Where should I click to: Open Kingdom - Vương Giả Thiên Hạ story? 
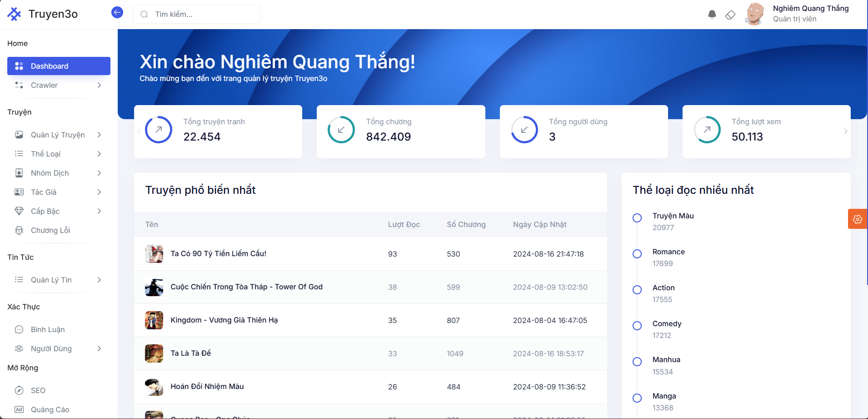[224, 320]
